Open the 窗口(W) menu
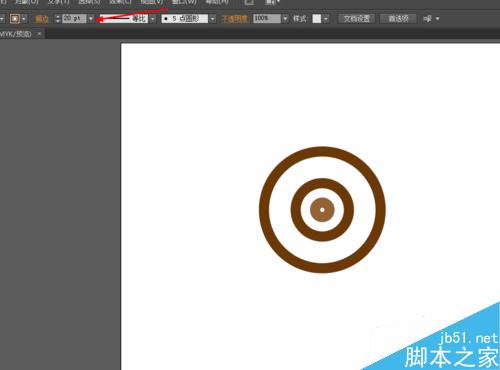 coord(184,2)
